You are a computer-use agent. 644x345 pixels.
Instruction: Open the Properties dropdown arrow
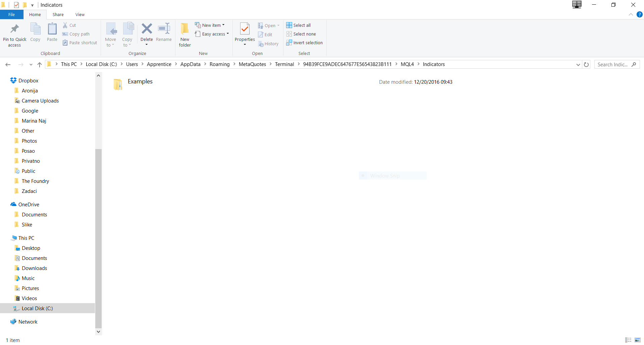[x=245, y=45]
